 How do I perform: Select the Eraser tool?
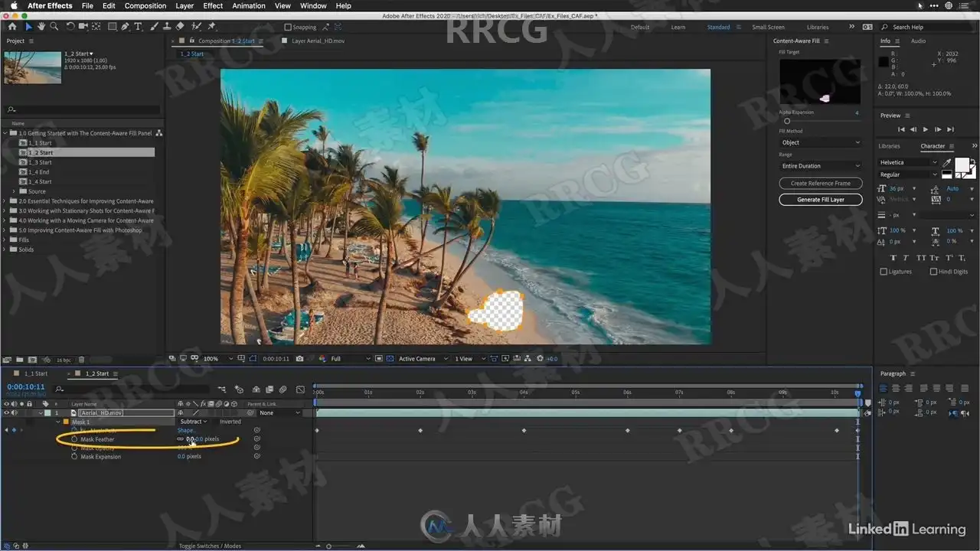[179, 26]
